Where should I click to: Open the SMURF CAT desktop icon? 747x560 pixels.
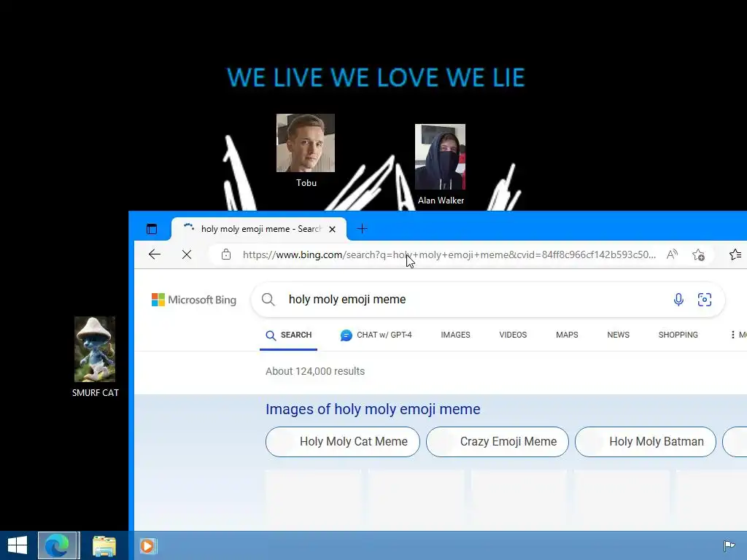(95, 357)
